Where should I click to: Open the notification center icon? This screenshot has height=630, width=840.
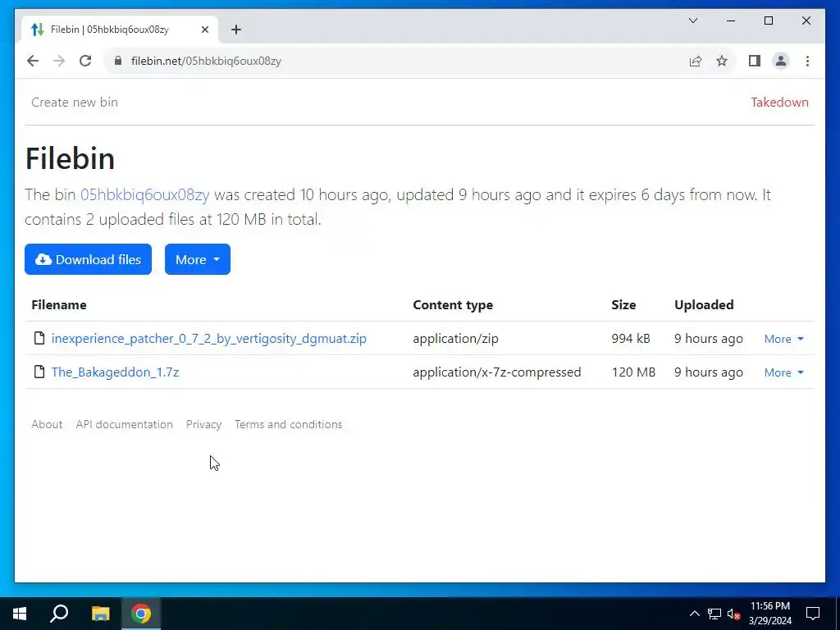pyautogui.click(x=813, y=614)
